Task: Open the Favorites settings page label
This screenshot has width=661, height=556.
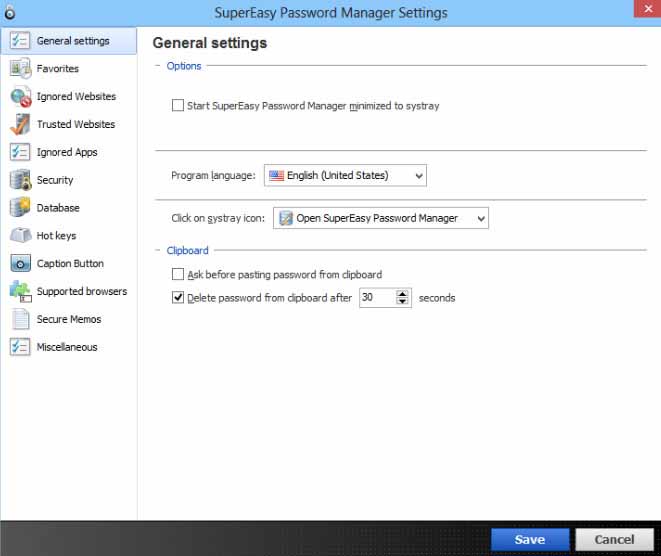Action: tap(58, 69)
